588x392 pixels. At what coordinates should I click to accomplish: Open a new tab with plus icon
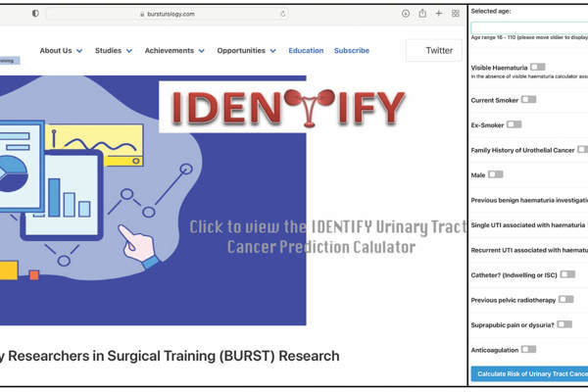point(438,14)
